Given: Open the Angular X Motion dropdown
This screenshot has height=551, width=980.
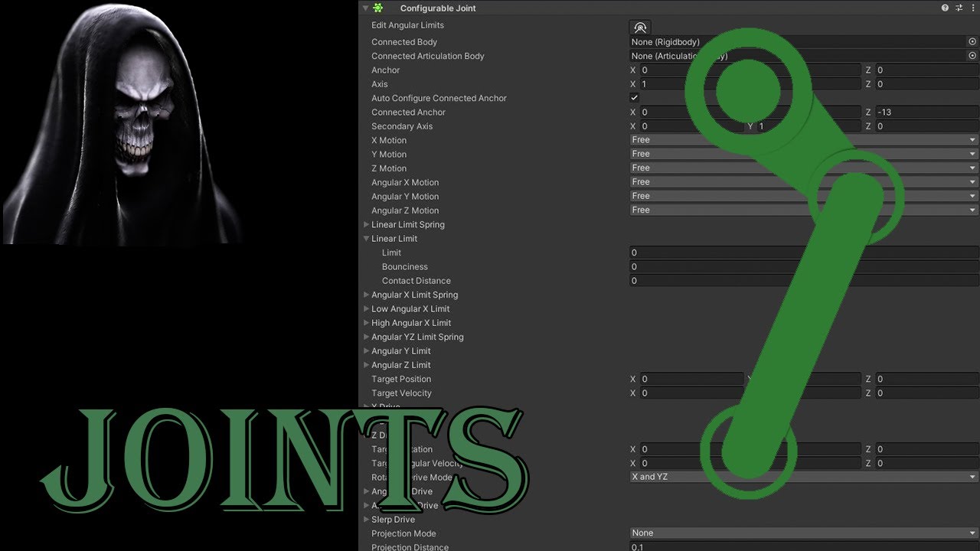Looking at the screenshot, I should 804,182.
